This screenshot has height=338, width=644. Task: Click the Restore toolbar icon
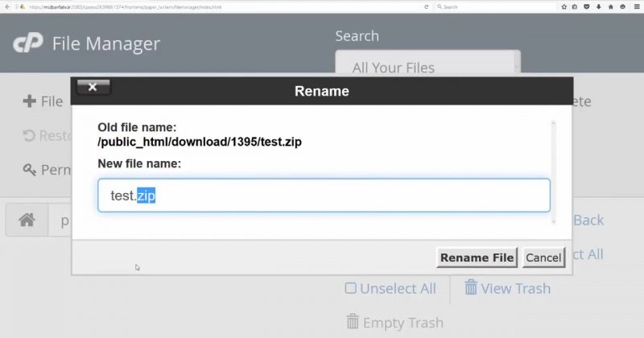click(x=29, y=136)
